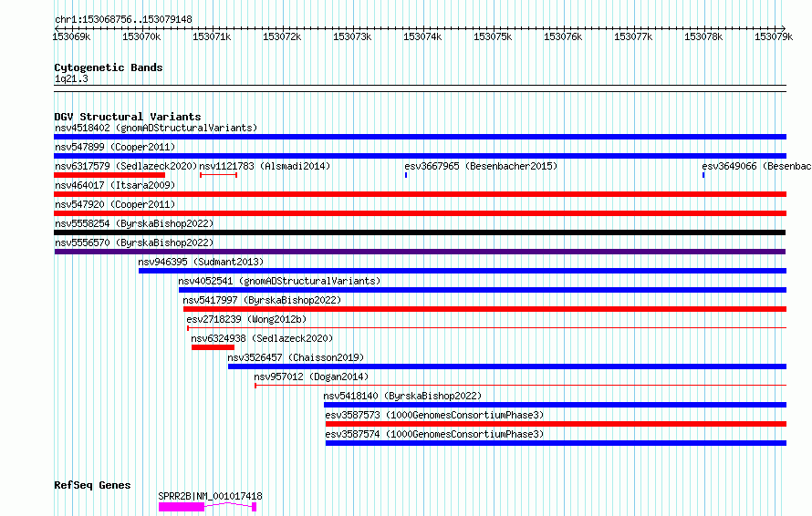Click the short red bar of nsv6324938

click(x=213, y=347)
